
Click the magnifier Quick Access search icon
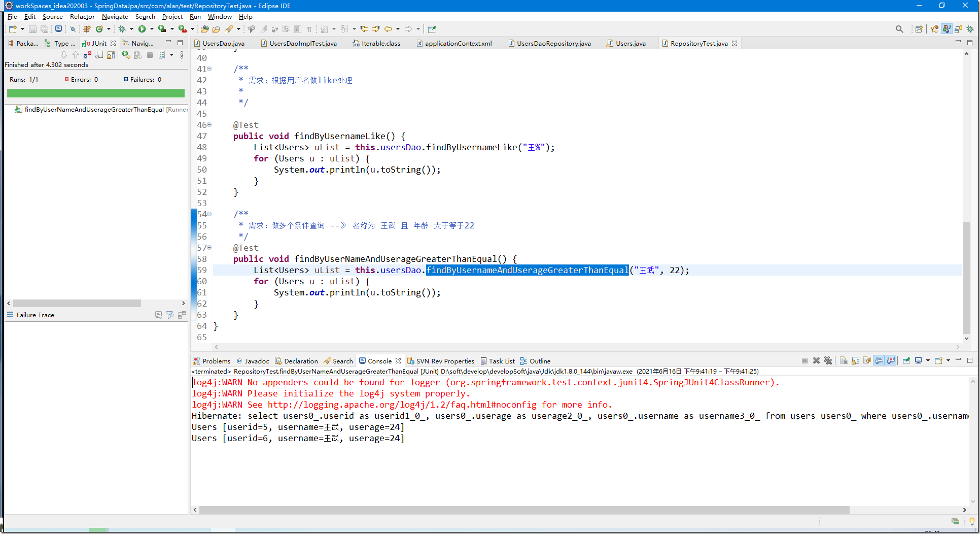pos(899,29)
